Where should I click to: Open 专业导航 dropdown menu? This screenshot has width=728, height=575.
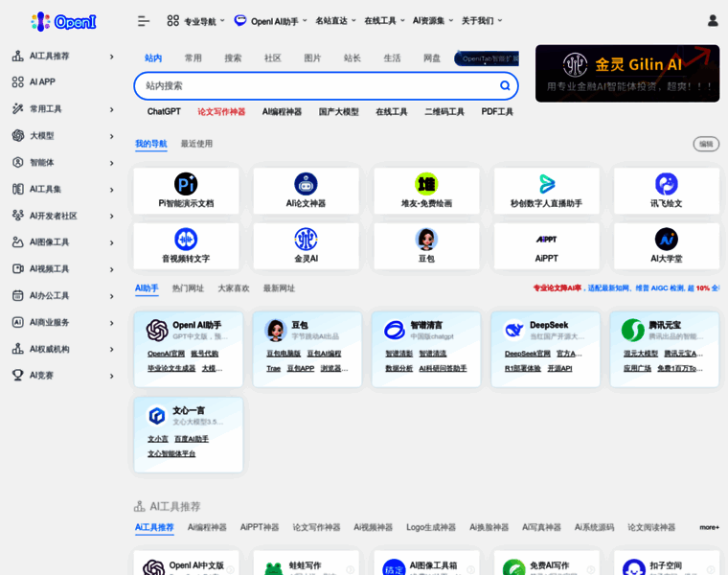[196, 21]
